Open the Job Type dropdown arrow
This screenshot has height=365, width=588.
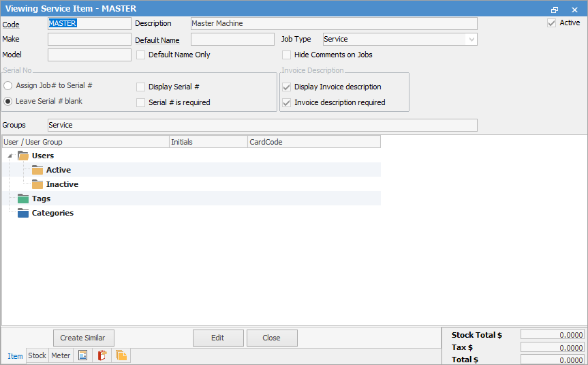471,40
